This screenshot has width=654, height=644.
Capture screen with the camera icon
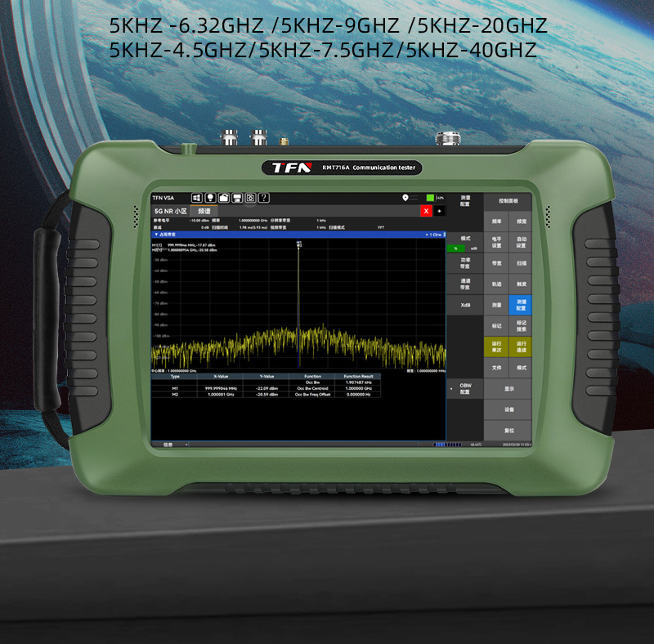(x=250, y=198)
